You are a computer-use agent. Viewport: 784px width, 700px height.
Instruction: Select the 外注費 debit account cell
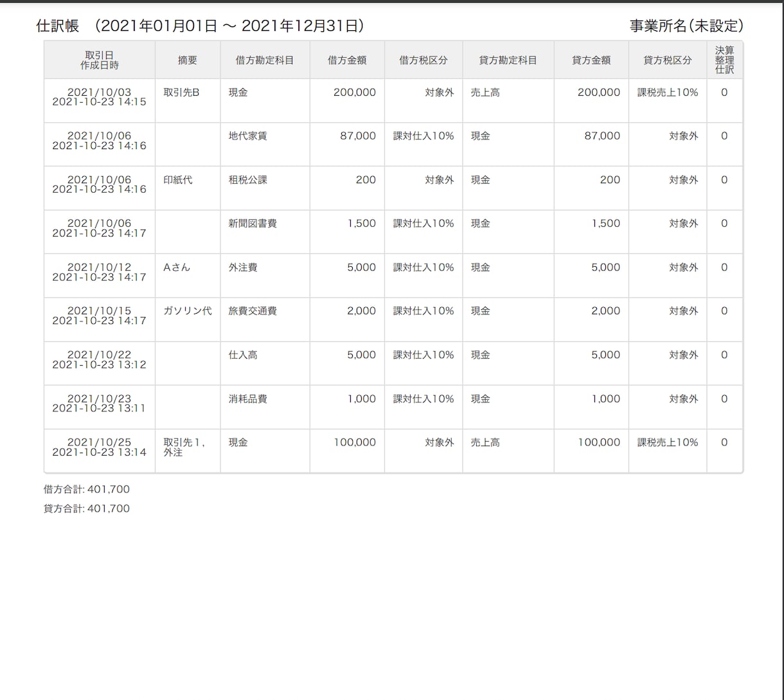265,275
